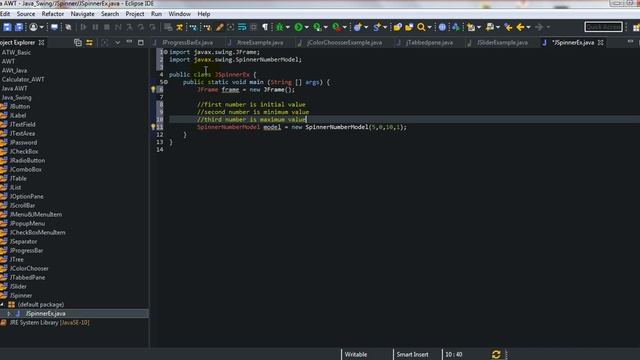Open the Refactor menu
This screenshot has width=640, height=360.
[x=53, y=14]
